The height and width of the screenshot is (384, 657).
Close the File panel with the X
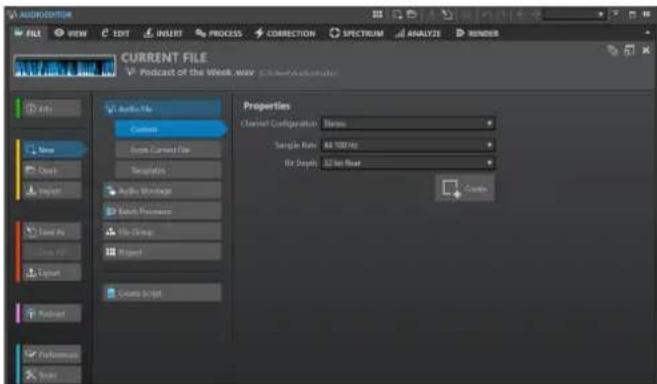point(646,50)
